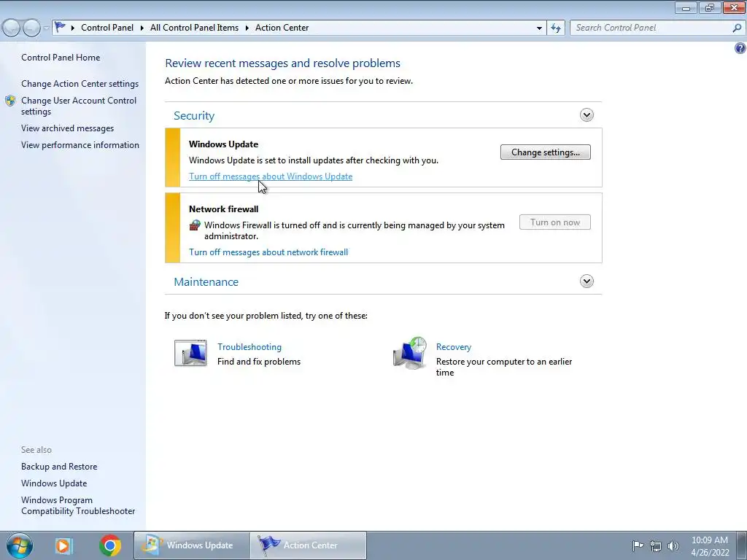Viewport: 747px width, 560px height.
Task: Click the taskbar clock showing 10:09 AM
Action: pyautogui.click(x=710, y=546)
